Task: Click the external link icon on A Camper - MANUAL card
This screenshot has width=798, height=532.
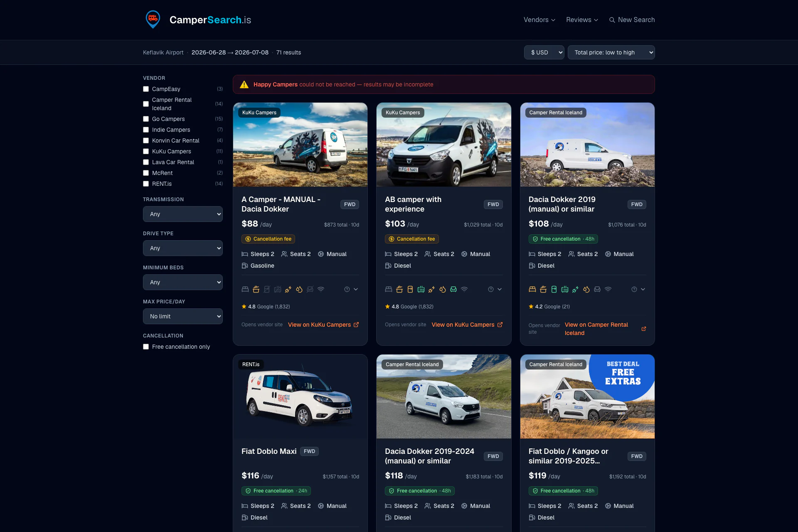Action: [356, 325]
